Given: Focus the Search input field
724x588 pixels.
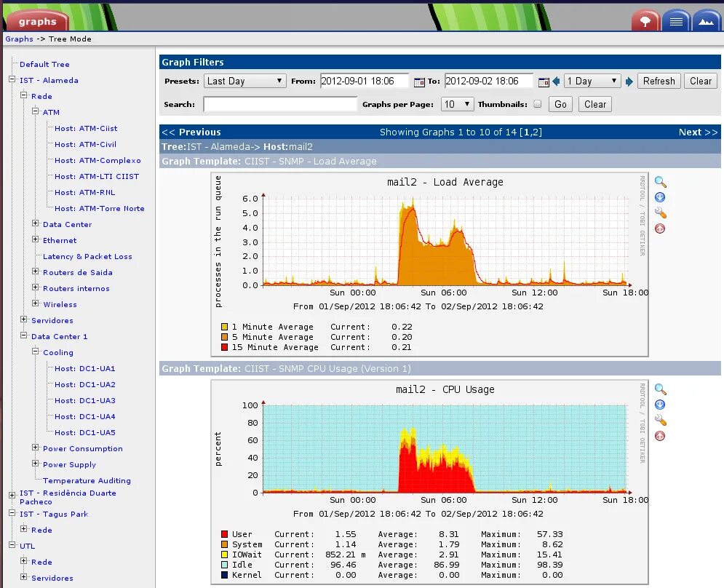Looking at the screenshot, I should [280, 104].
